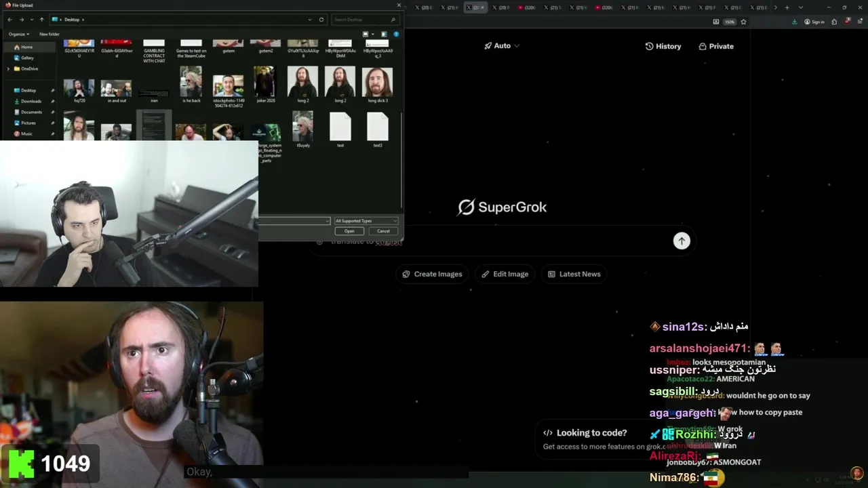Open the Organize menu
Image resolution: width=868 pixels, height=488 pixels.
[x=18, y=34]
